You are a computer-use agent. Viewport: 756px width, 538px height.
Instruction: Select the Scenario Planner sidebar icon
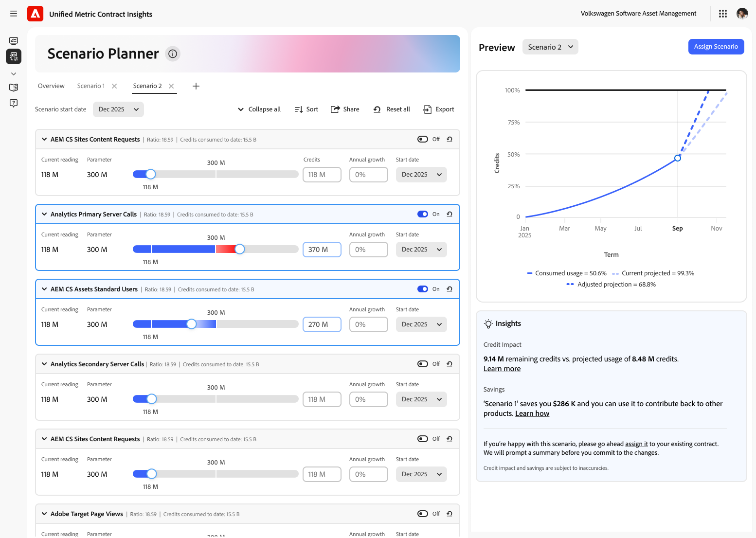14,56
